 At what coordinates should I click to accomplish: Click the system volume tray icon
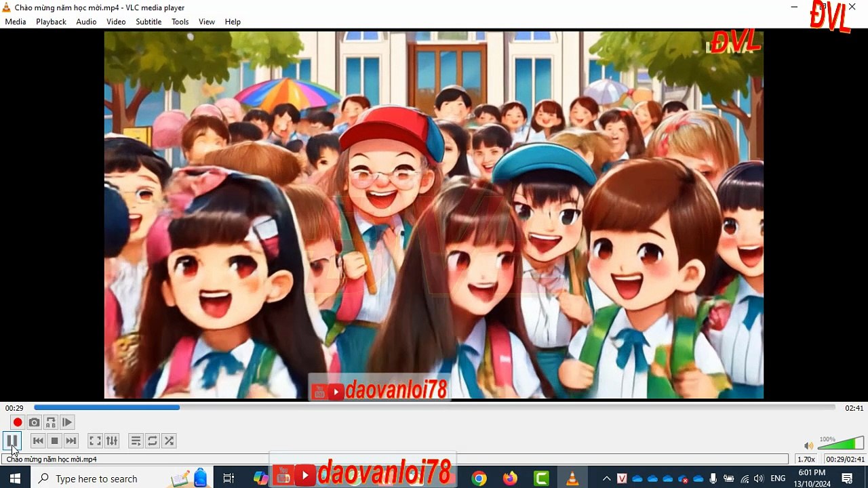(x=759, y=479)
